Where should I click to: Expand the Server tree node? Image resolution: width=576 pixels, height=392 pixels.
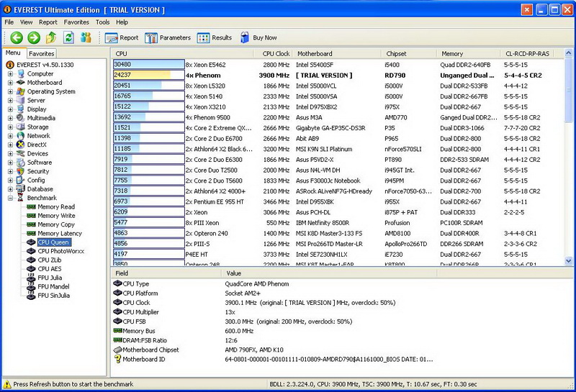pyautogui.click(x=10, y=100)
